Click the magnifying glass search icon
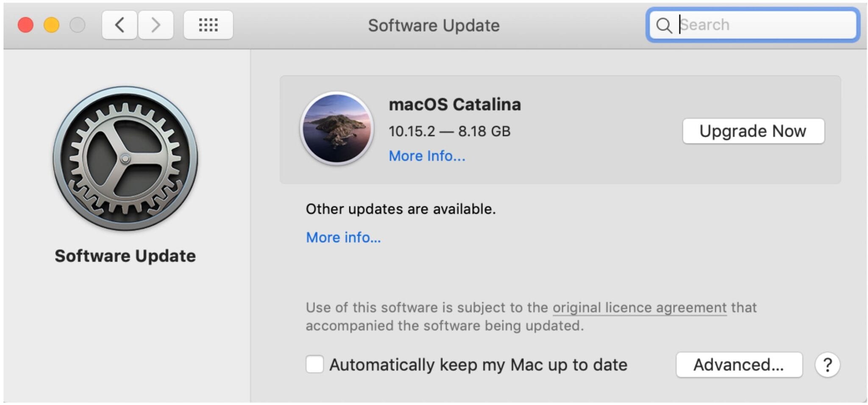 (x=664, y=25)
